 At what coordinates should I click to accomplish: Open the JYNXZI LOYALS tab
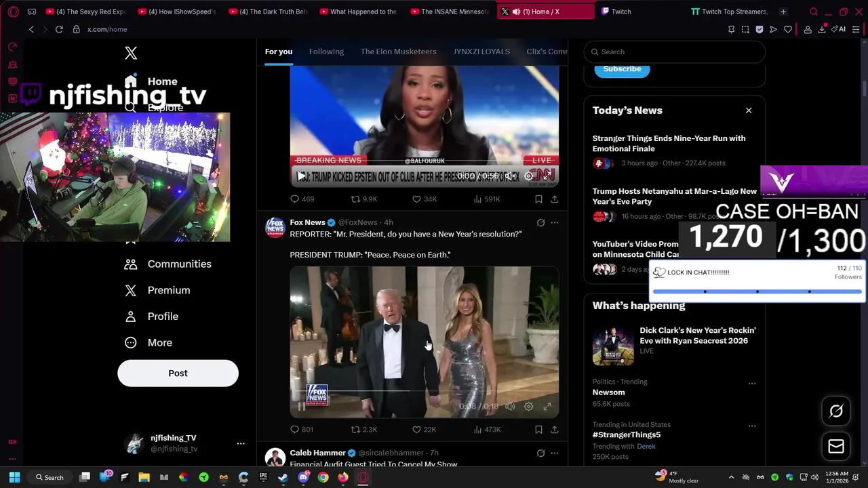481,52
